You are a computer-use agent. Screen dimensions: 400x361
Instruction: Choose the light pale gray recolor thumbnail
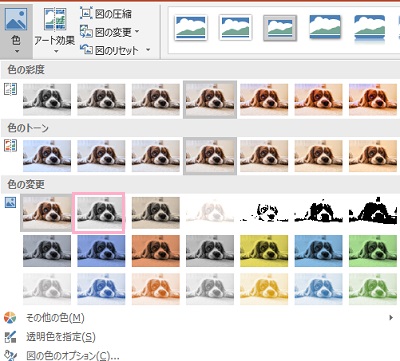pos(47,289)
